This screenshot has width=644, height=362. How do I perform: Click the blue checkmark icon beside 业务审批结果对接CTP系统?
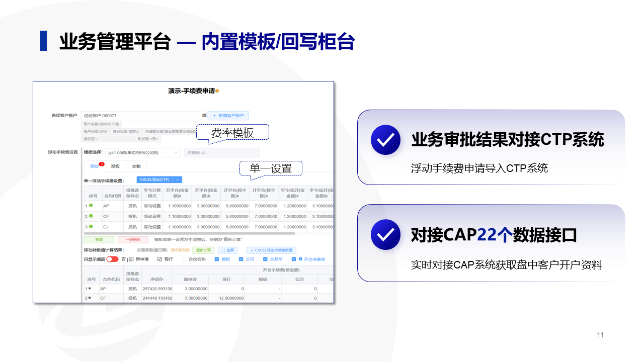point(385,140)
